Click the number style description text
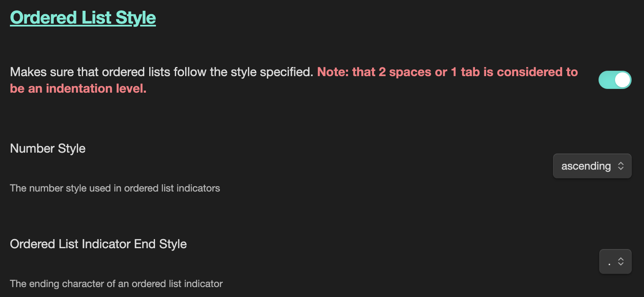Viewport: 644px width, 297px height. 115,188
